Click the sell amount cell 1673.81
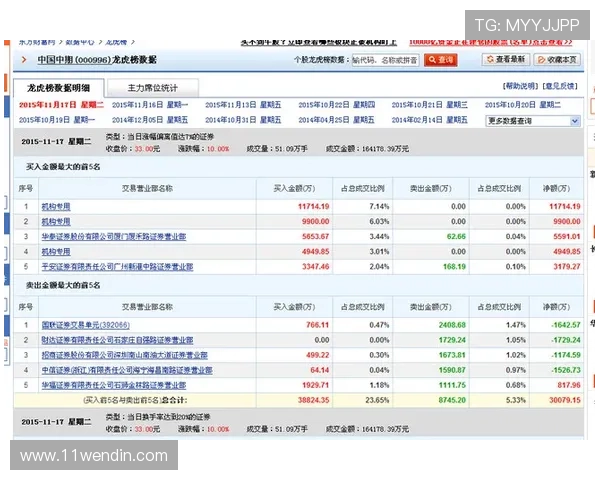The image size is (600, 480). 452,355
